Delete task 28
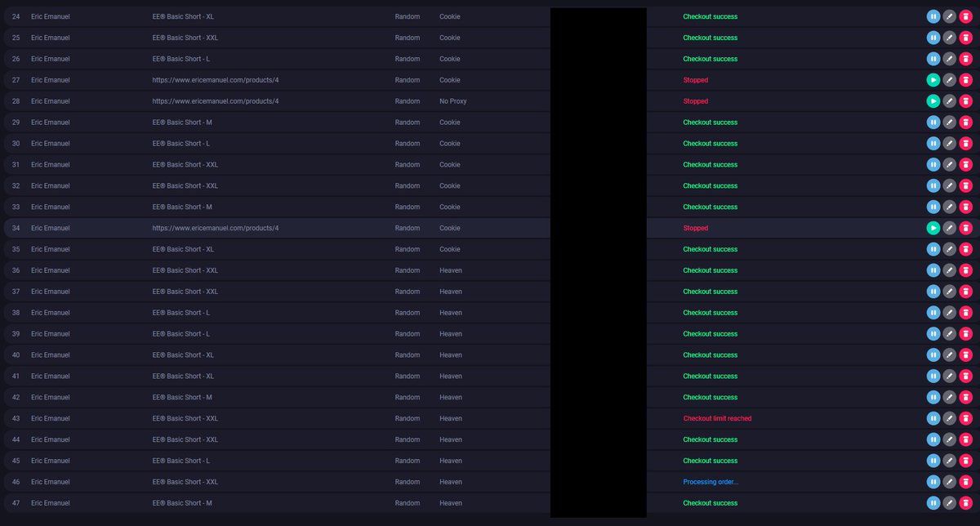The width and height of the screenshot is (980, 526). click(965, 101)
